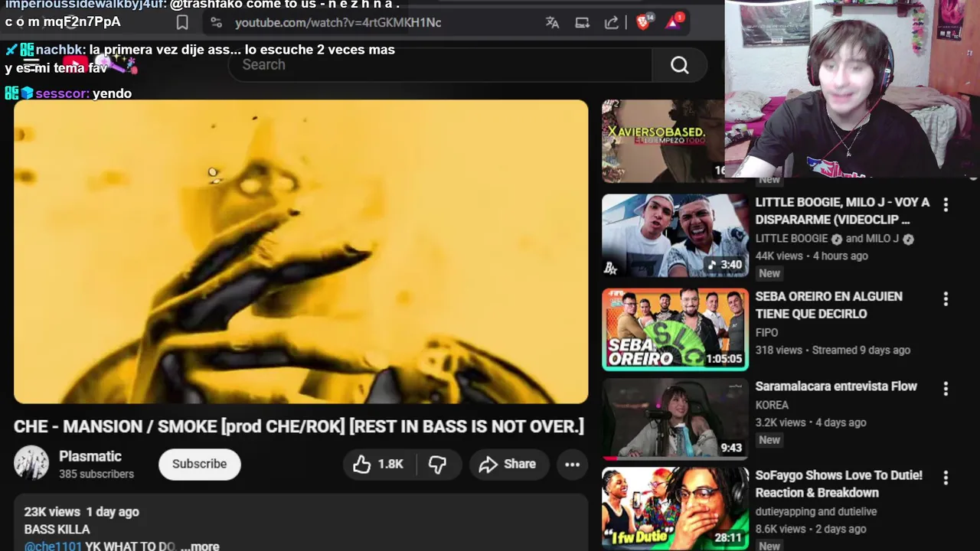
Task: Click the translate page icon
Action: tap(552, 23)
